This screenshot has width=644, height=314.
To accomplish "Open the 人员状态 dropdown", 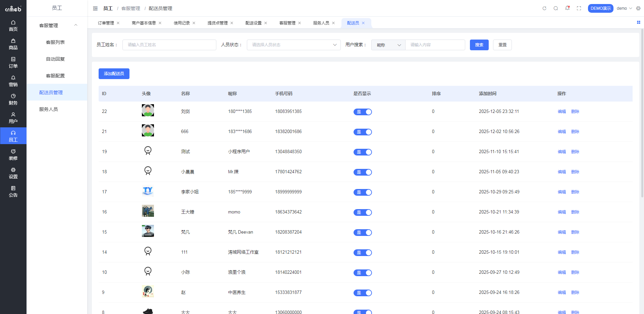I will point(293,45).
